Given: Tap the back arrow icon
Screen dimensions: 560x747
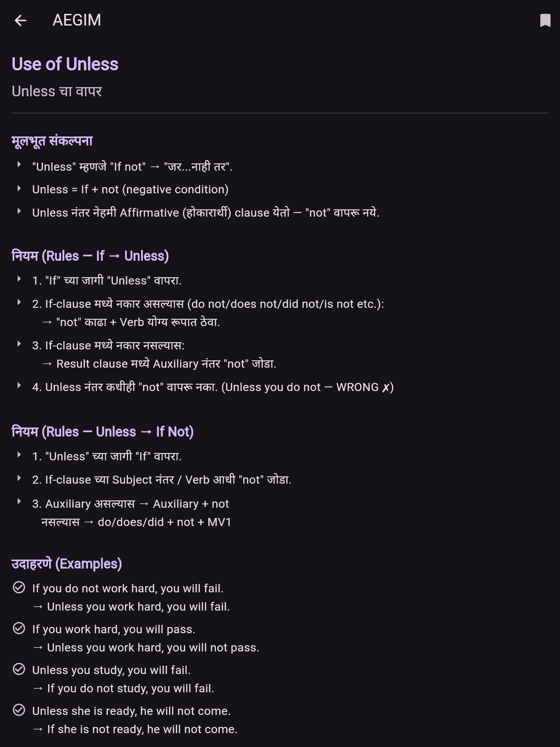Looking at the screenshot, I should coord(20,20).
